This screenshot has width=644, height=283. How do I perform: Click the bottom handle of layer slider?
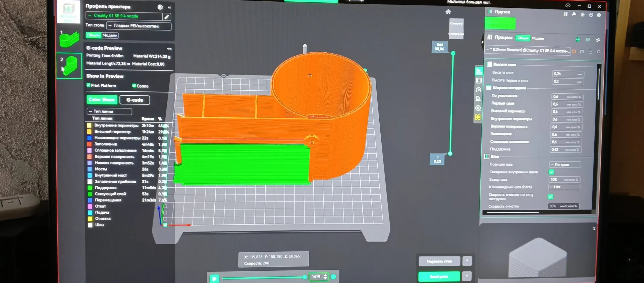coord(450,154)
